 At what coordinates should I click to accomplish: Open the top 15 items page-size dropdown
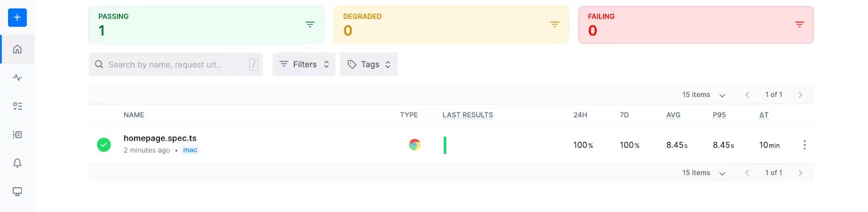pos(704,95)
